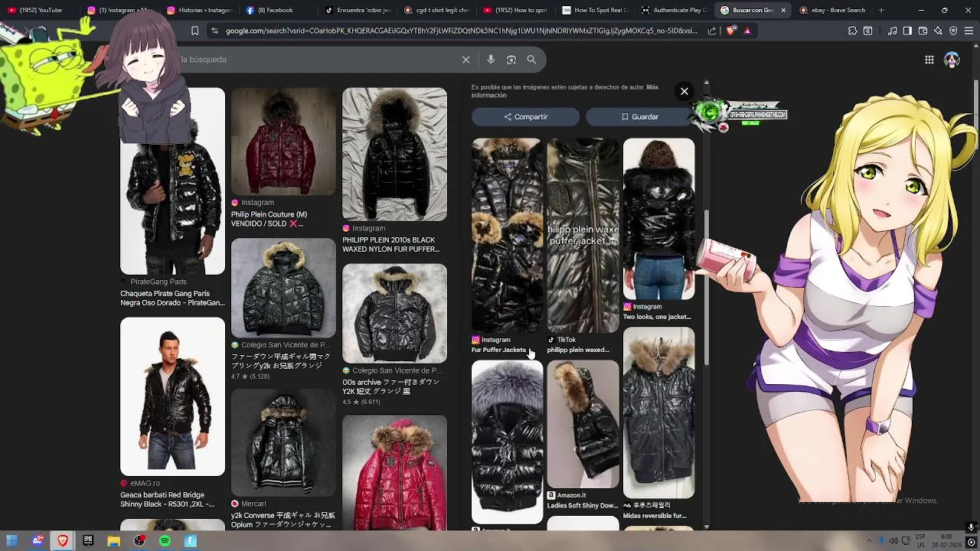Open 'y2k Converse' Mercari result

[x=283, y=520]
